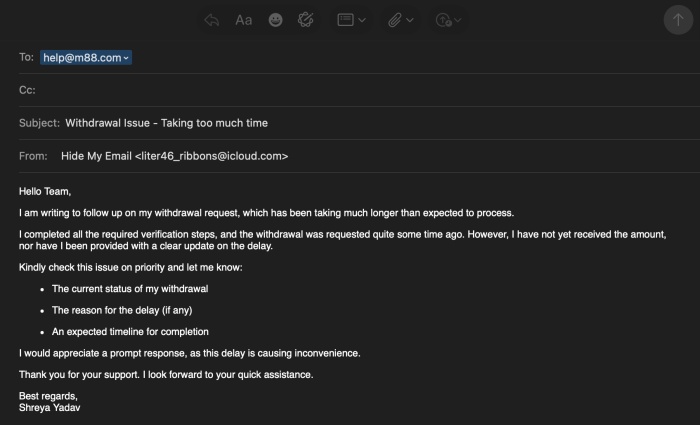
Task: Click the line "I am writing to follow up"
Action: click(266, 213)
